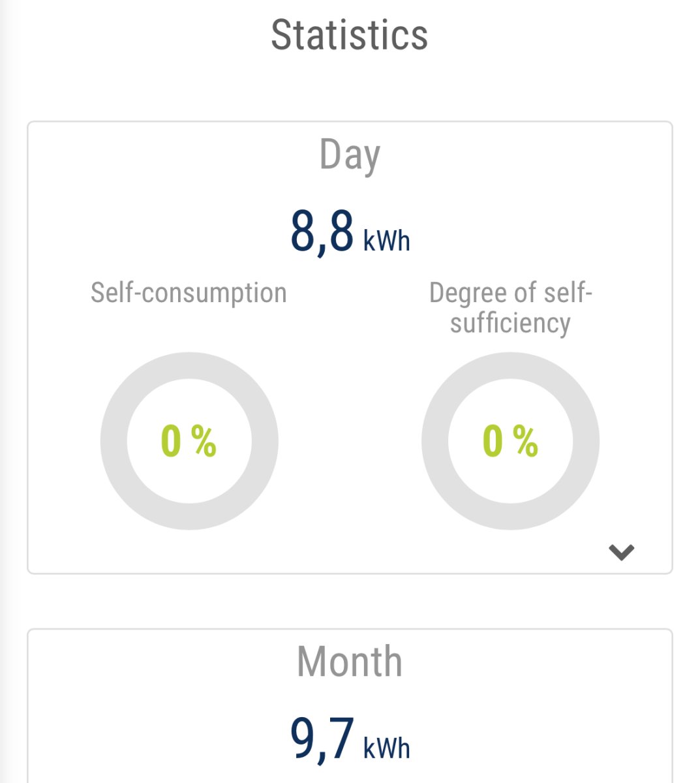The width and height of the screenshot is (700, 783).
Task: Tap the % sign in Self-consumption gauge
Action: pyautogui.click(x=204, y=441)
